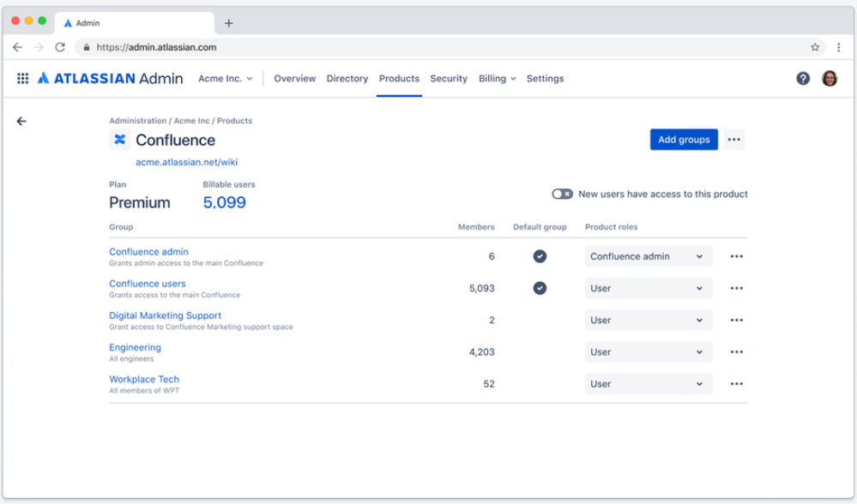This screenshot has width=857, height=504.
Task: Open the user profile avatar
Action: (830, 79)
